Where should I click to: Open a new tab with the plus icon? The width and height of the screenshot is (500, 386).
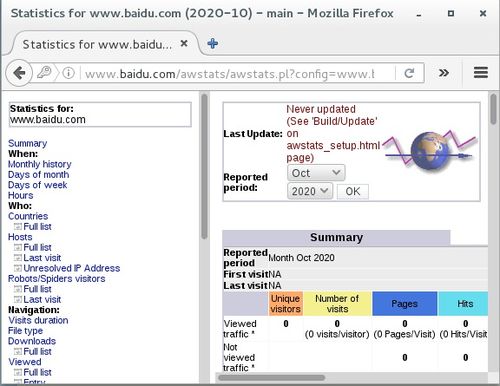point(213,43)
